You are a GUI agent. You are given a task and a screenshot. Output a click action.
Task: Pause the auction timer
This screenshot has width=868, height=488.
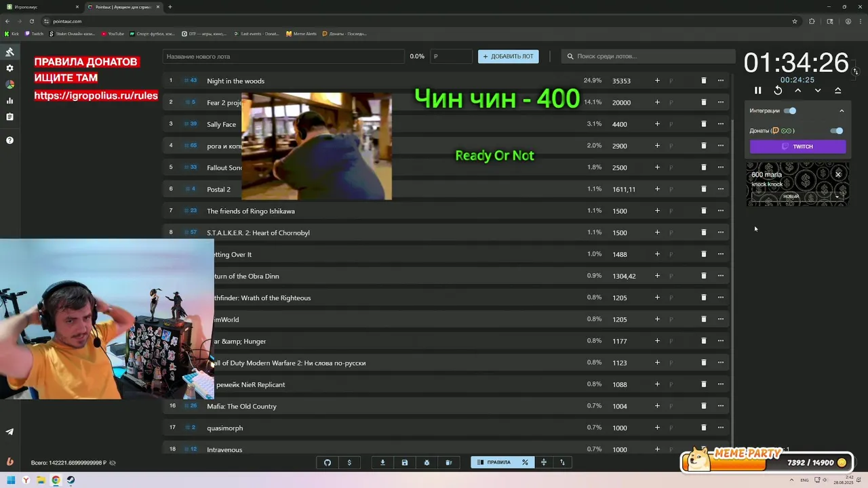[x=757, y=90]
